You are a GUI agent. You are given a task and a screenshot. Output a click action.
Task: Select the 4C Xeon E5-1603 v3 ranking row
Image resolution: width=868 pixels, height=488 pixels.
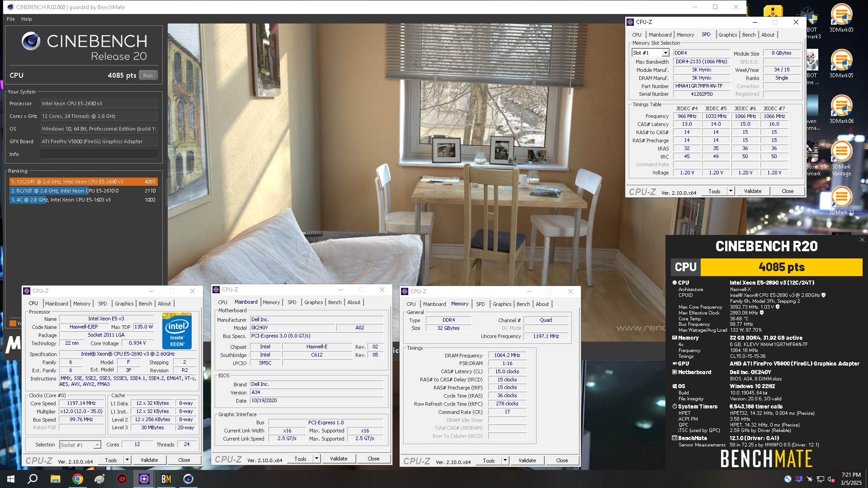tap(84, 200)
